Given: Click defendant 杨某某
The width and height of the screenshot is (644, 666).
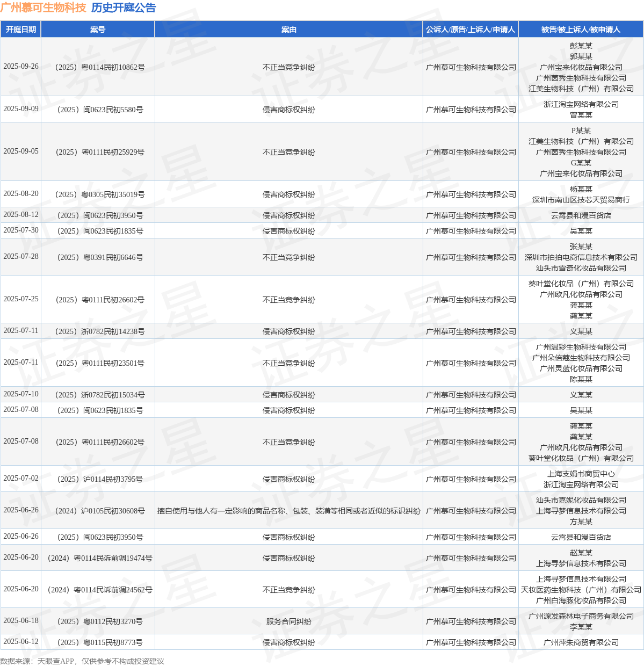Looking at the screenshot, I should point(581,189).
